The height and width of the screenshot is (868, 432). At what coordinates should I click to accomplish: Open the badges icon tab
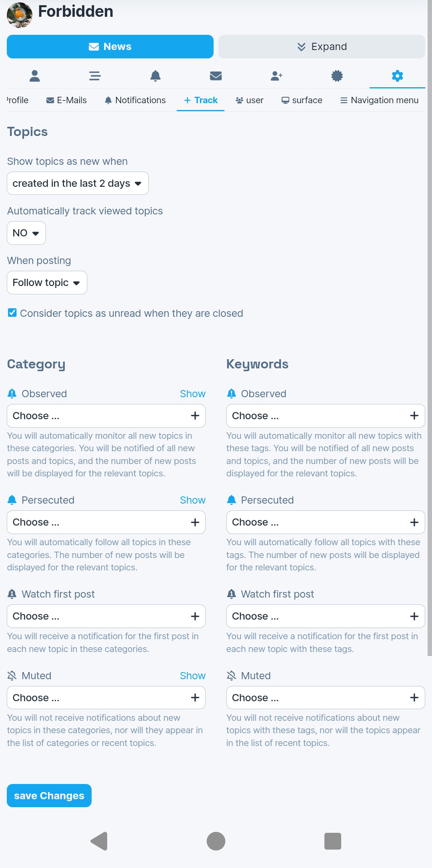pos(337,76)
